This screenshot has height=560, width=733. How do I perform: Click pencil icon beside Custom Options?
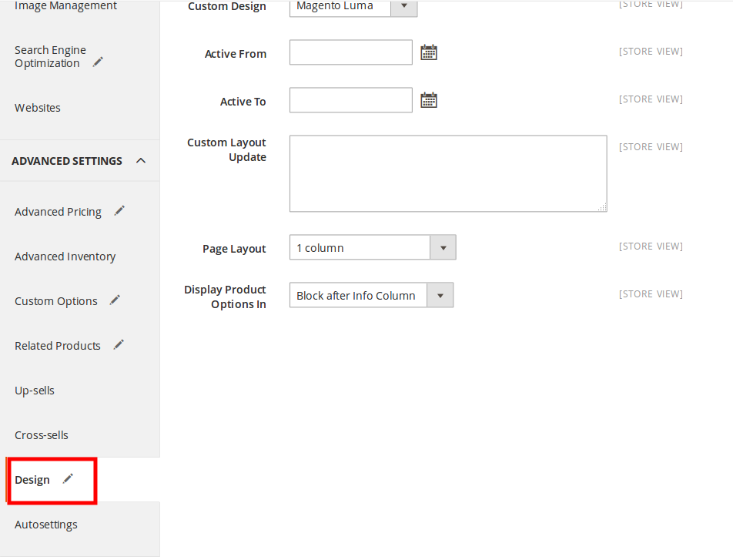115,300
